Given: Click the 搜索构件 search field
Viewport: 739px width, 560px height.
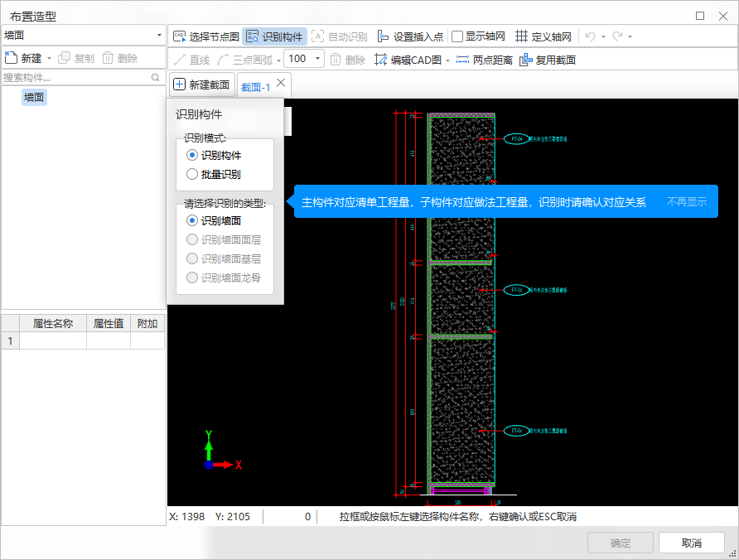Looking at the screenshot, I should [x=75, y=77].
